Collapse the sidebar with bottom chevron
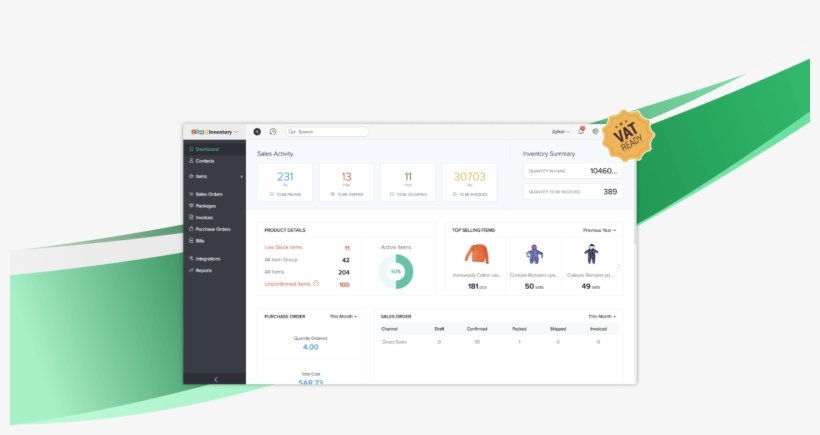The height and width of the screenshot is (435, 820). [215, 380]
